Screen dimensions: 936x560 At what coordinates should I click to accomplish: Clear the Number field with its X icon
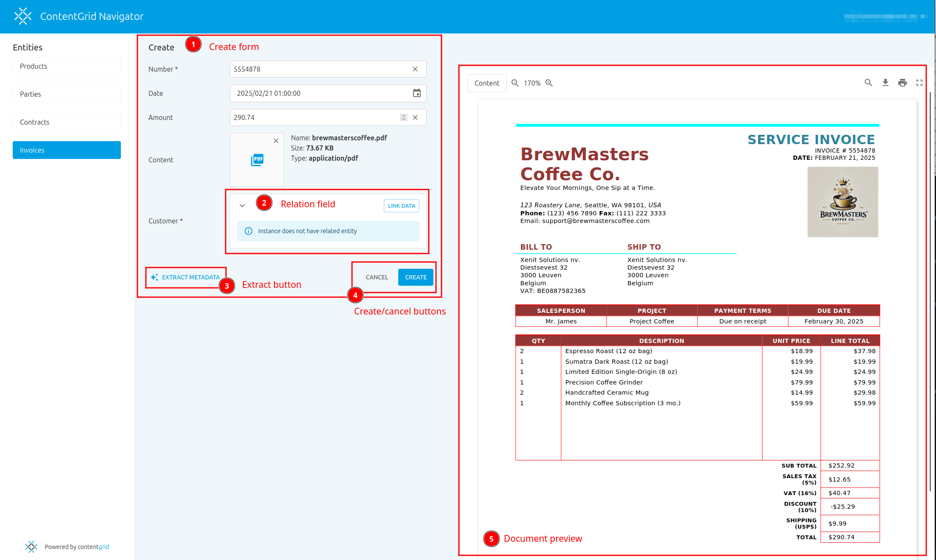(x=415, y=69)
